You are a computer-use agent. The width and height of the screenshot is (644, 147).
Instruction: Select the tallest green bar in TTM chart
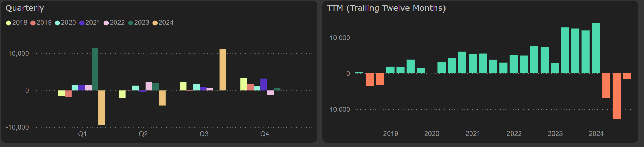coord(596,48)
